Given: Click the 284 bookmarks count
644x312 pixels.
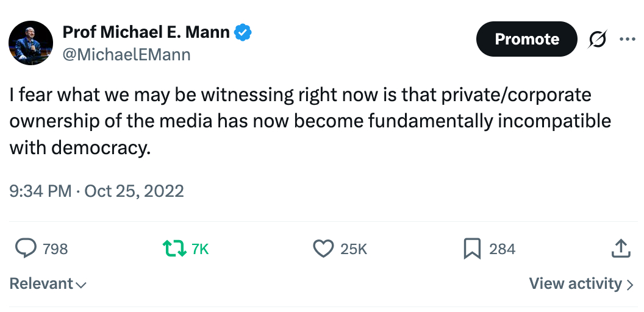Looking at the screenshot, I should point(502,249).
